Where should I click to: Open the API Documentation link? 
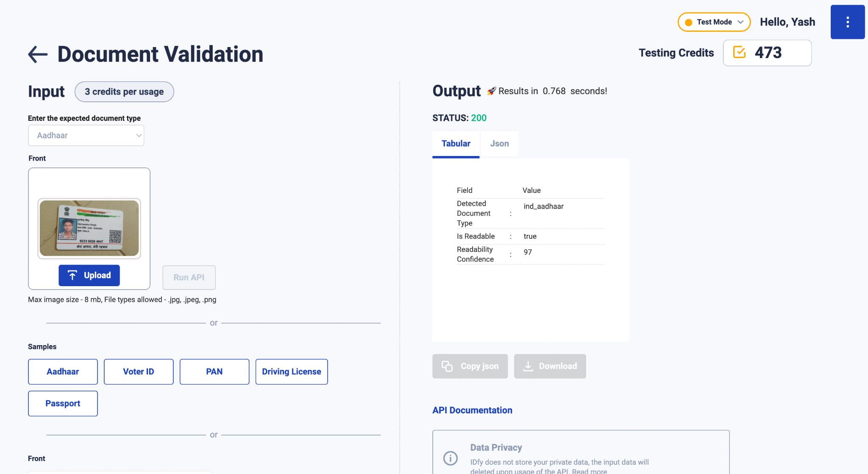[x=472, y=410]
